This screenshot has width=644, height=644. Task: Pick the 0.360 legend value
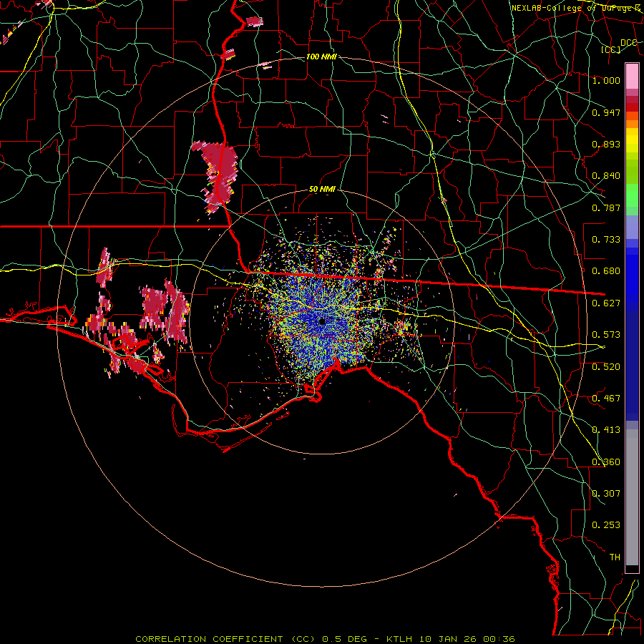[606, 462]
